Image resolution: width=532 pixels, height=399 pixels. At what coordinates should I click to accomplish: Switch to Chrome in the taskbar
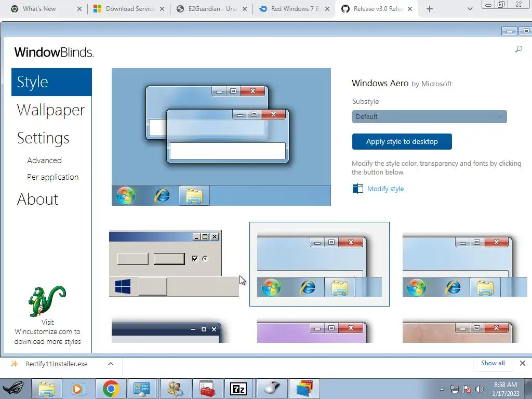click(x=111, y=389)
